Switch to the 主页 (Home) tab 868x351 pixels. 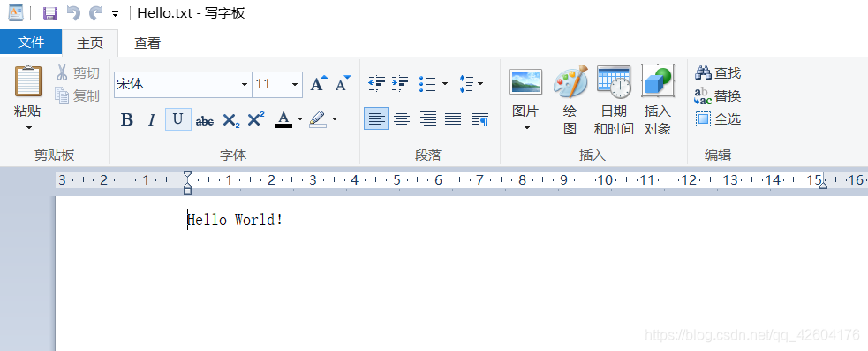click(90, 42)
